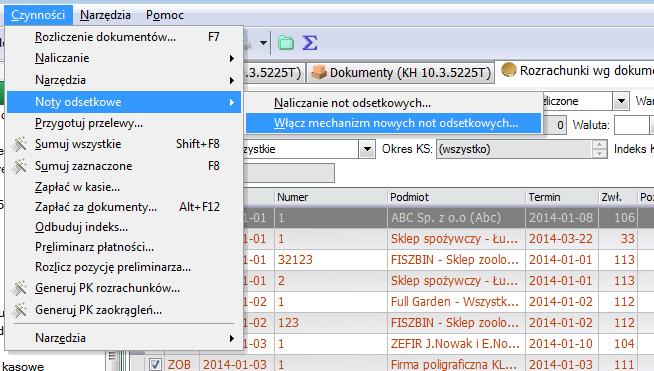Choose Rozliczenie dokumentów menu entry
654x371 pixels.
[124, 37]
